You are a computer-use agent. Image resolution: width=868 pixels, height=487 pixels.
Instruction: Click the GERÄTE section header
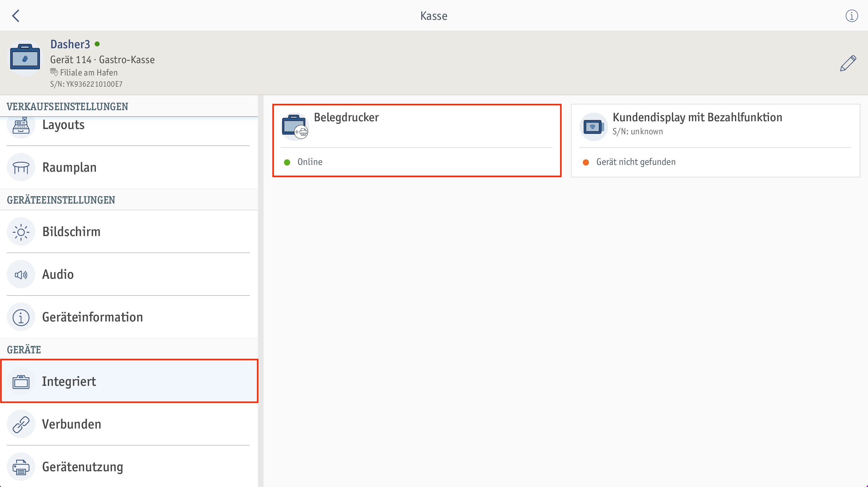click(x=24, y=350)
